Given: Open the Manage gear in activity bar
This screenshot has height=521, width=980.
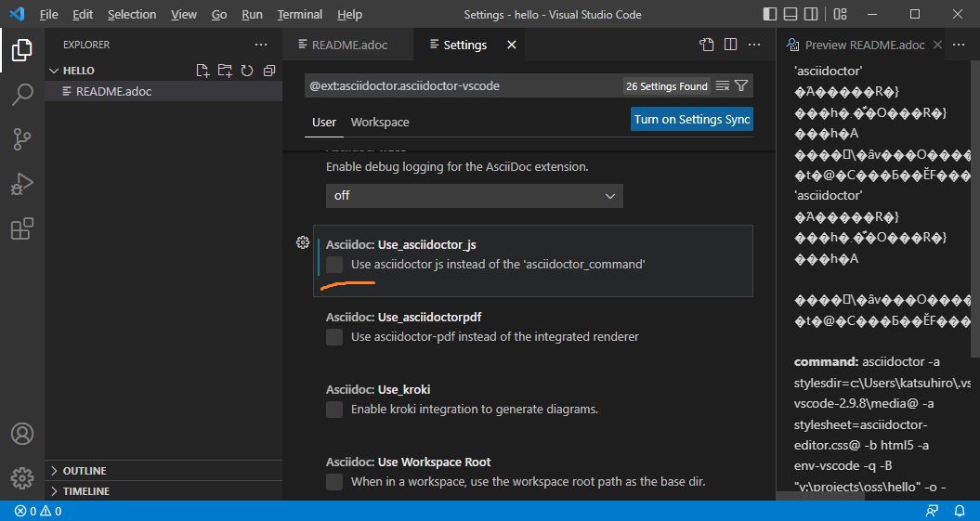Looking at the screenshot, I should [x=22, y=478].
